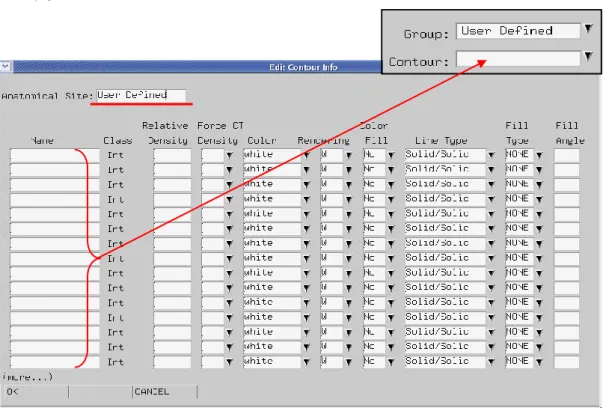Open window menu on Edit Contour Info title bar
Viewport: 606px width, 408px height.
[5, 66]
